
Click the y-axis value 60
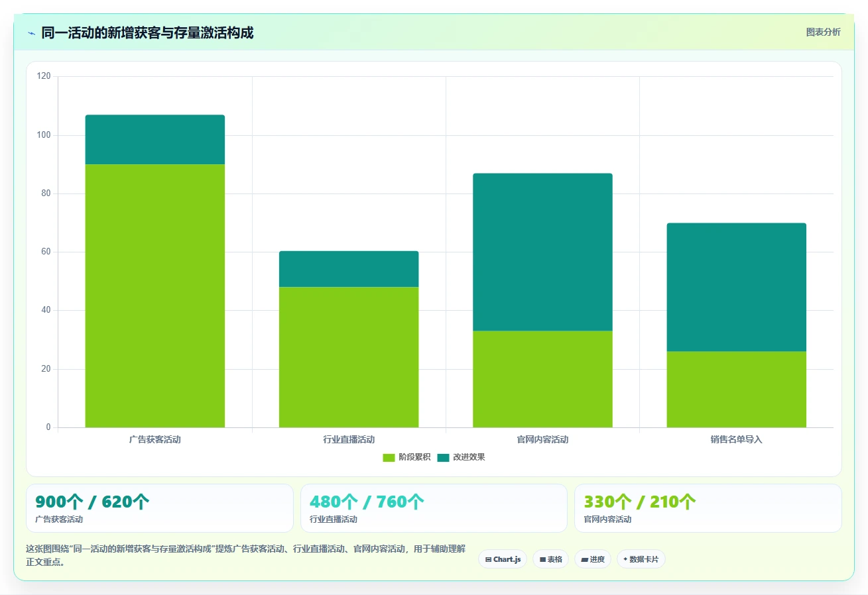pos(46,252)
